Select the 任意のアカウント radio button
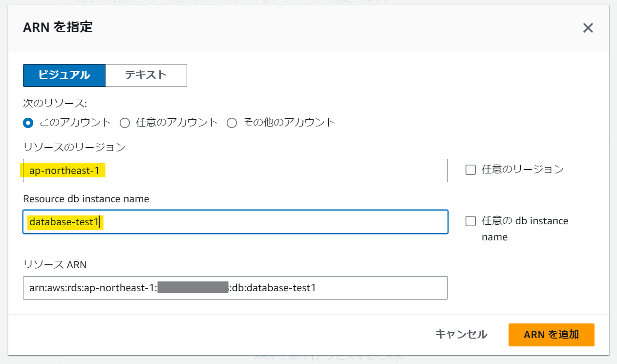The width and height of the screenshot is (617, 364). click(x=125, y=123)
